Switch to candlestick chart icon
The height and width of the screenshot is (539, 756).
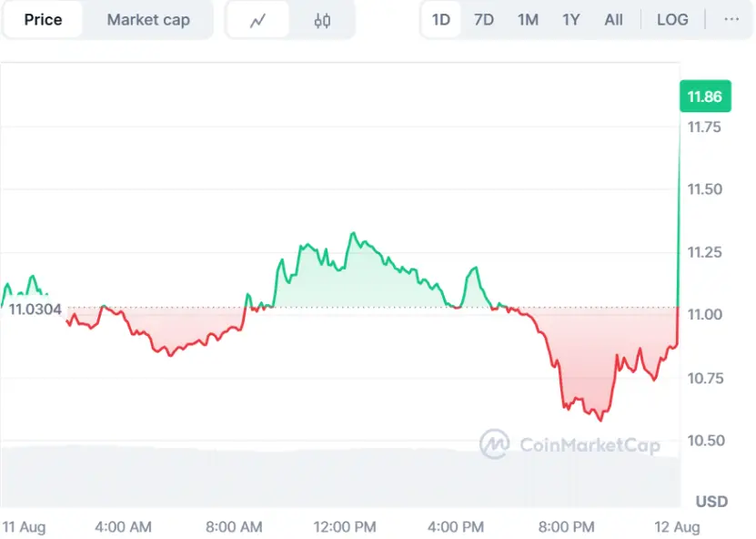(x=322, y=20)
